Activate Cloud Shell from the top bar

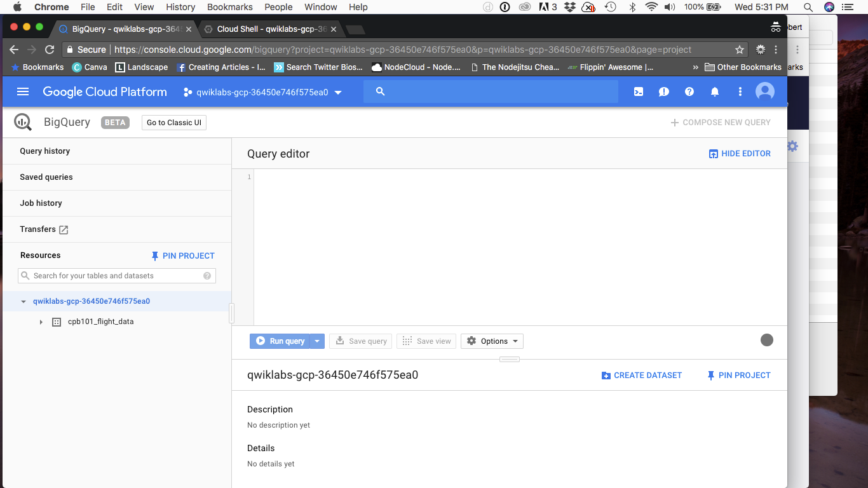(638, 91)
